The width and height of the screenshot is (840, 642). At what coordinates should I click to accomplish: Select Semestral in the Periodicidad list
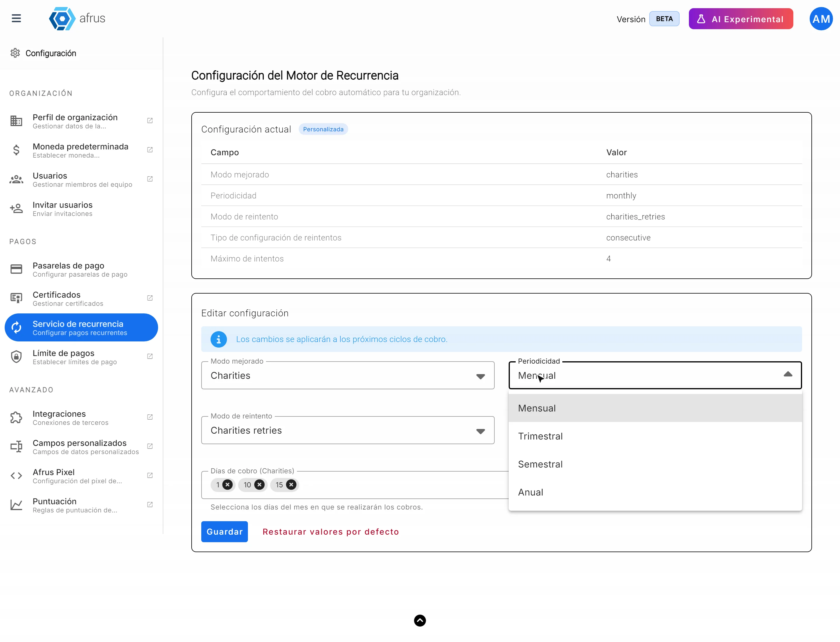[655, 464]
